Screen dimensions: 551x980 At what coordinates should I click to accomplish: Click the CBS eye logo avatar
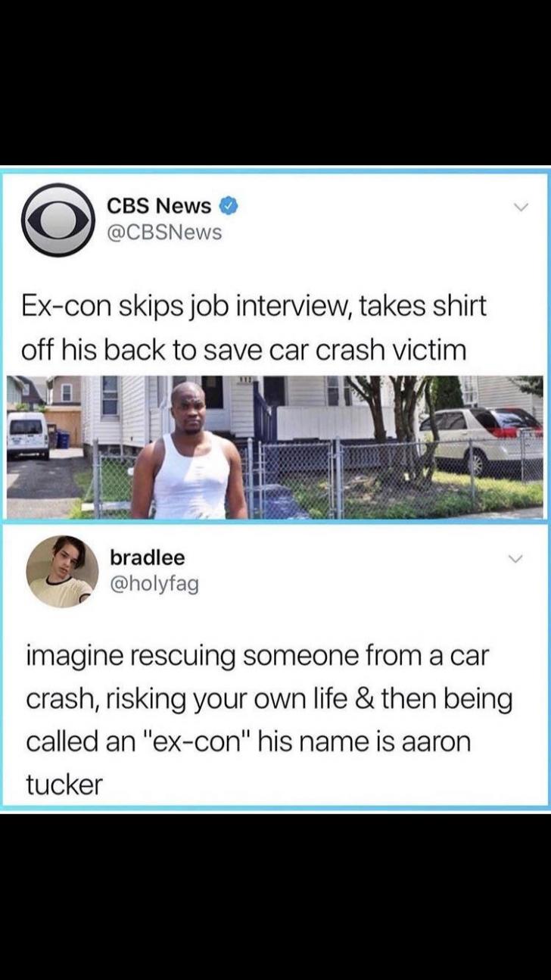(56, 220)
